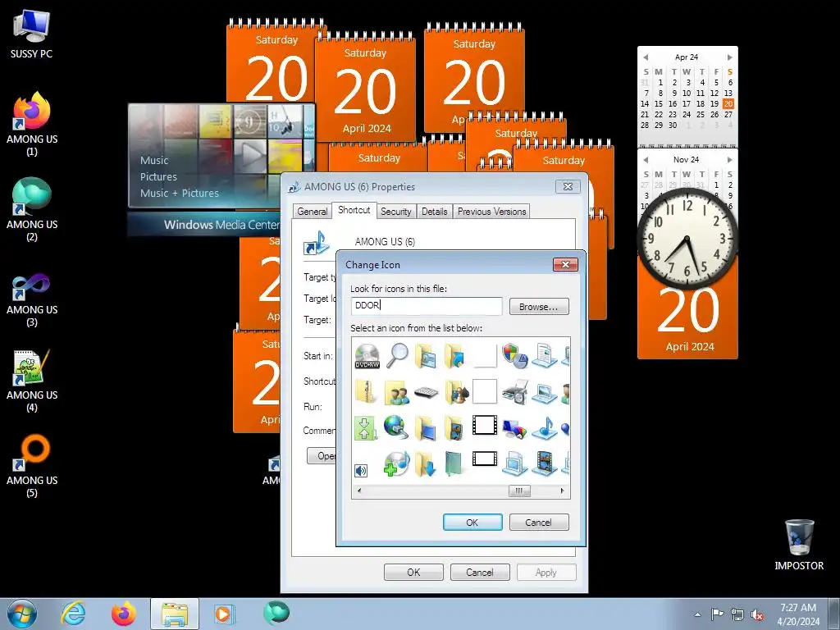Open the Details tab
The image size is (840, 630).
435,211
